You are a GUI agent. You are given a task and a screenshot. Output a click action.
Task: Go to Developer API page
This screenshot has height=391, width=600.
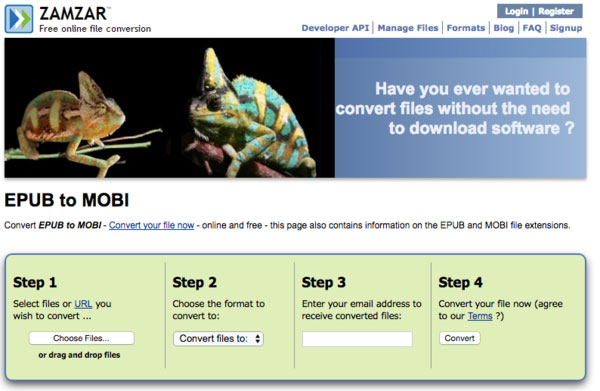coord(335,28)
